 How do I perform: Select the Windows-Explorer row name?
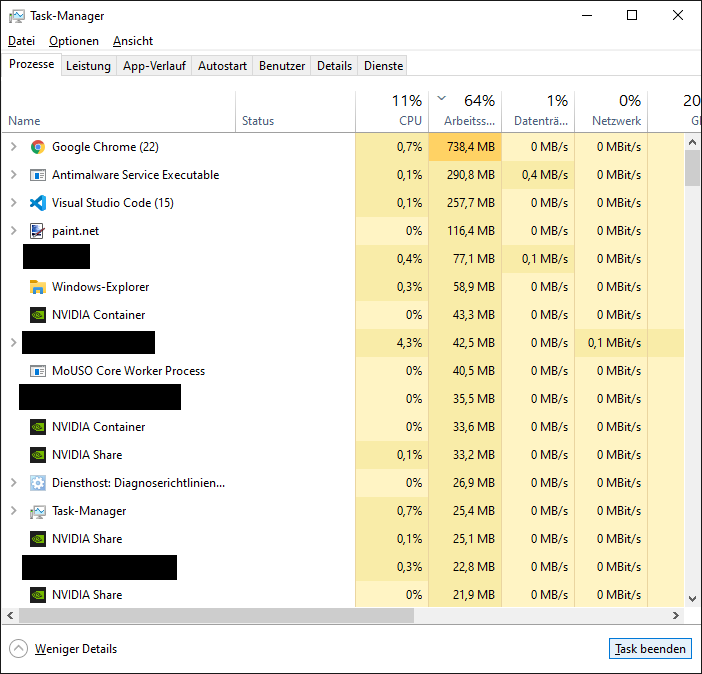pos(101,287)
